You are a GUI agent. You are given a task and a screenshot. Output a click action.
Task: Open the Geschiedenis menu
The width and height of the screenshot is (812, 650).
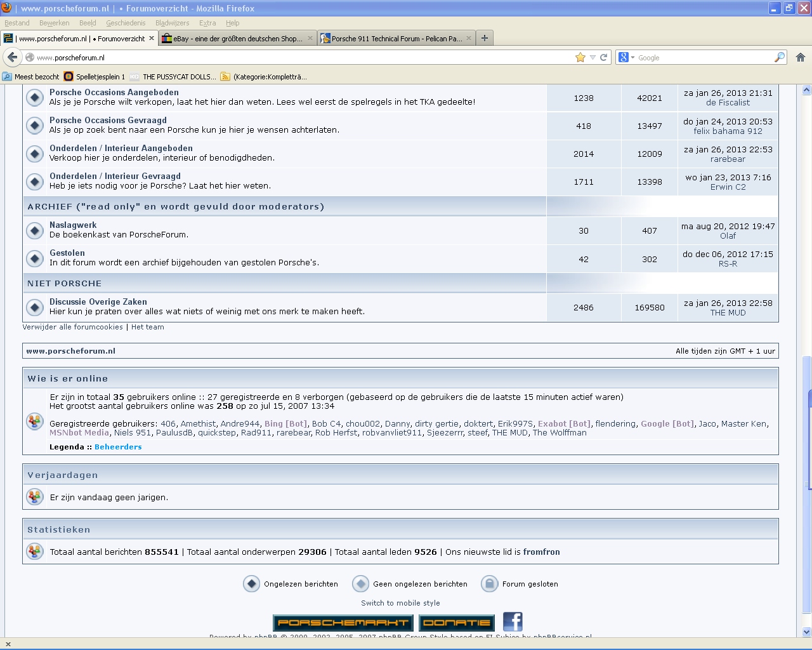tap(126, 23)
